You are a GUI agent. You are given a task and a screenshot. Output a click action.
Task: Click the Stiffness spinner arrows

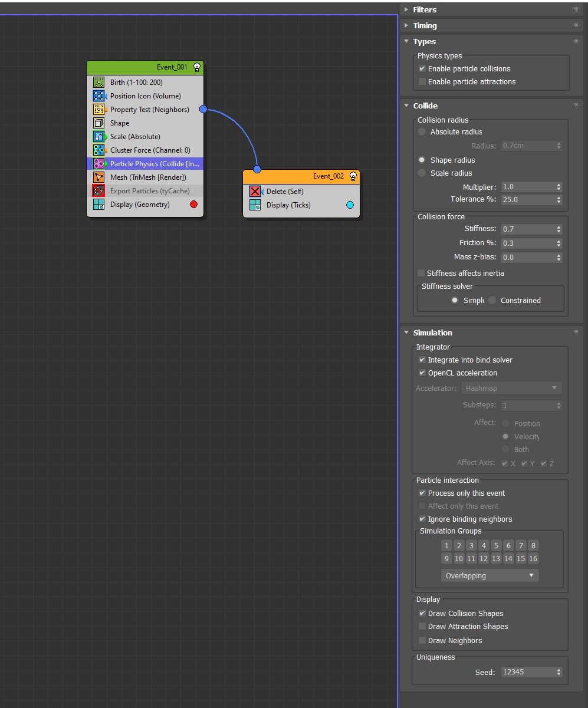point(559,229)
